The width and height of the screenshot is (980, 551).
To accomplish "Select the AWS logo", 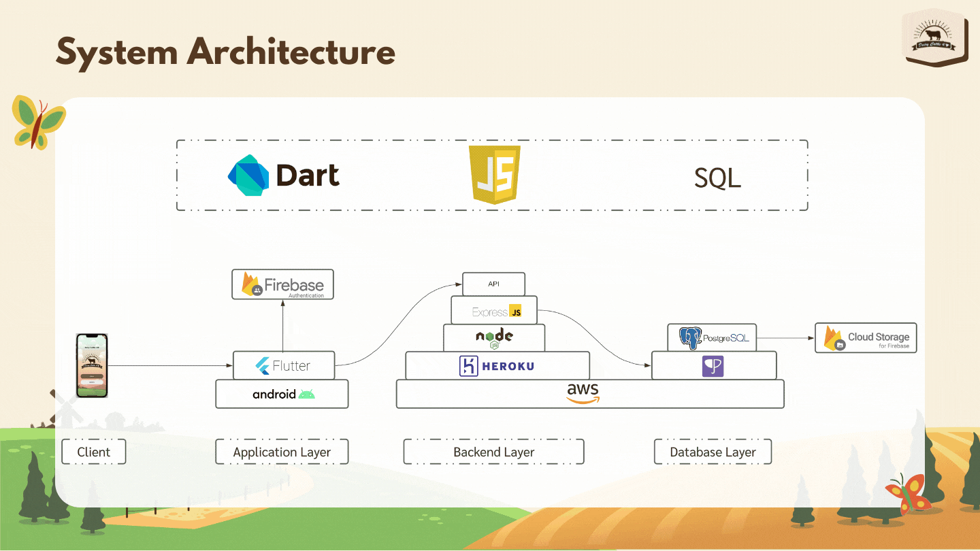I will (x=583, y=393).
